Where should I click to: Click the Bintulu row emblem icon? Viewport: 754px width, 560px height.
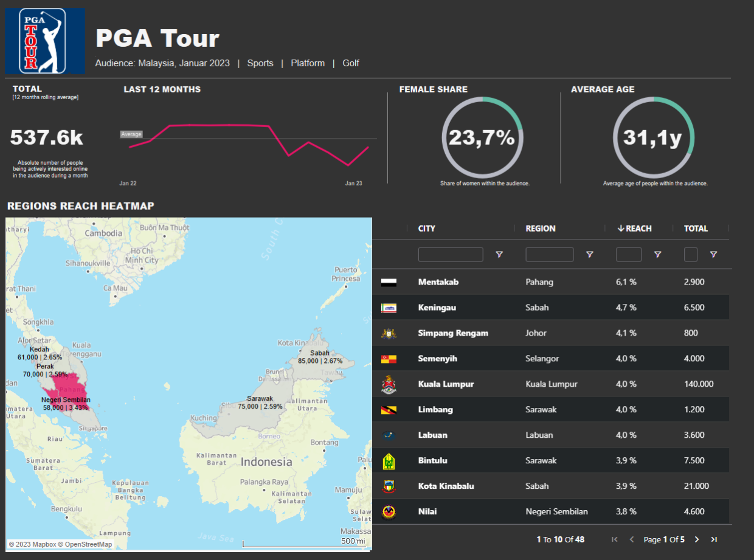point(389,461)
